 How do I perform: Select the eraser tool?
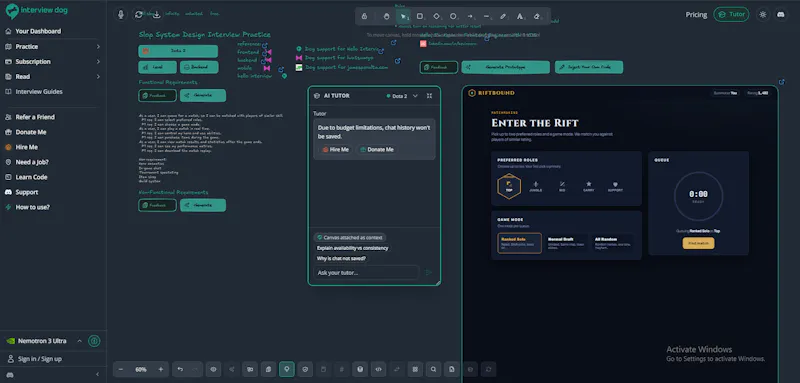tap(537, 16)
